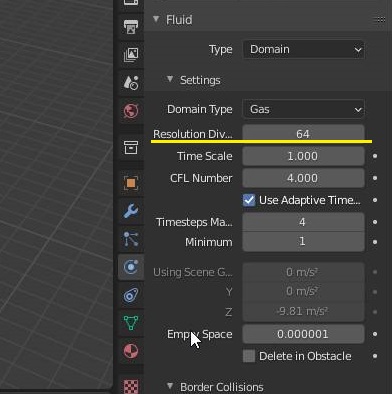The image size is (392, 394).
Task: Click the Time Scale value 1.000
Action: (303, 156)
